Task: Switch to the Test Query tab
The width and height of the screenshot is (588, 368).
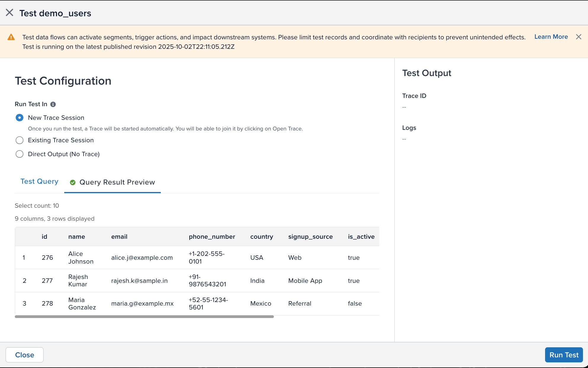Action: pyautogui.click(x=39, y=182)
